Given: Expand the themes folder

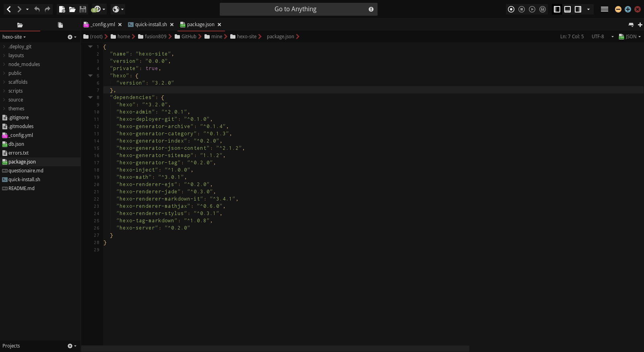Looking at the screenshot, I should tap(4, 108).
